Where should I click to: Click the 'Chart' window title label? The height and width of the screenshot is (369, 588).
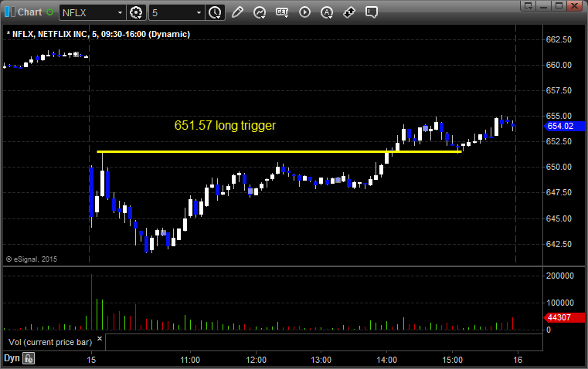click(29, 12)
